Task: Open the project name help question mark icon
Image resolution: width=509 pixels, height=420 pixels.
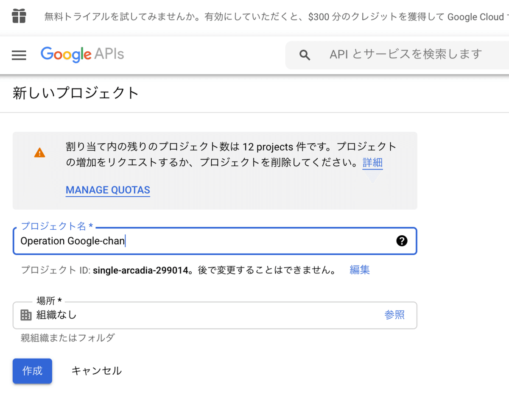Action: 402,241
